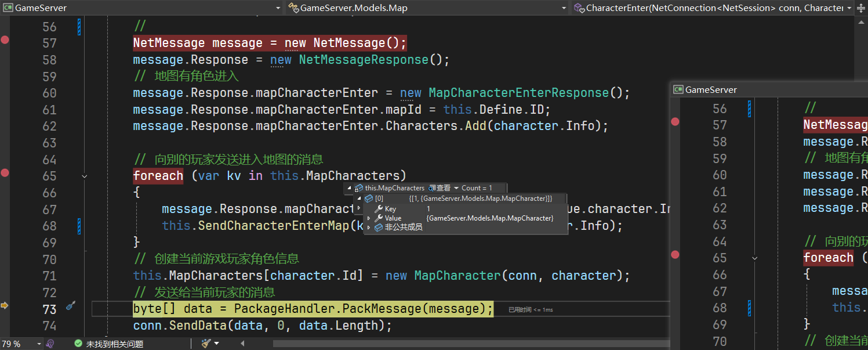Open the 79 % zoom level dropdown
Viewport: 868px width, 350px height.
pyautogui.click(x=38, y=344)
